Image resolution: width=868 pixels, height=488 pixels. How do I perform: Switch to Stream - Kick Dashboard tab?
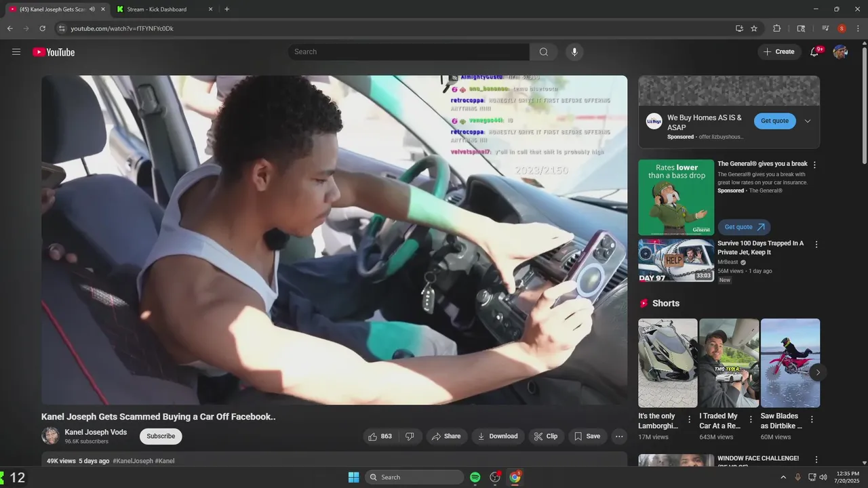coord(163,9)
